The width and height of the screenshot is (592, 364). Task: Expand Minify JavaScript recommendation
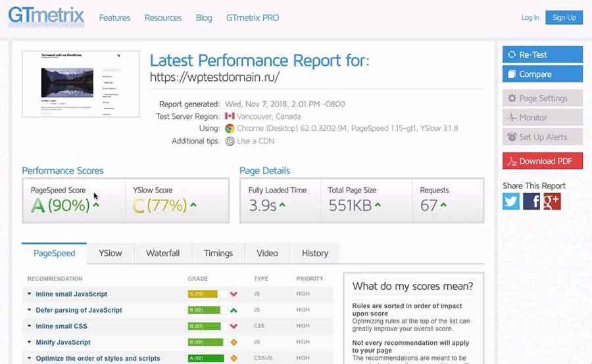pos(29,342)
